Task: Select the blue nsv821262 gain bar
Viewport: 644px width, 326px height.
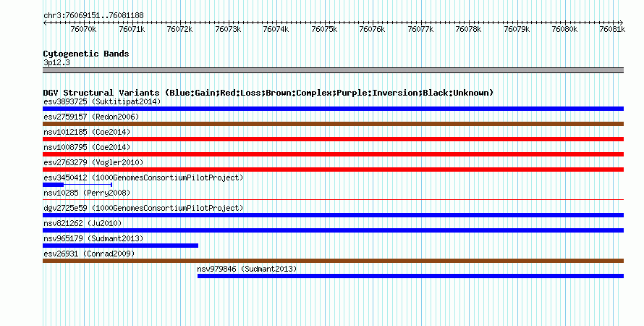Action: [333, 230]
